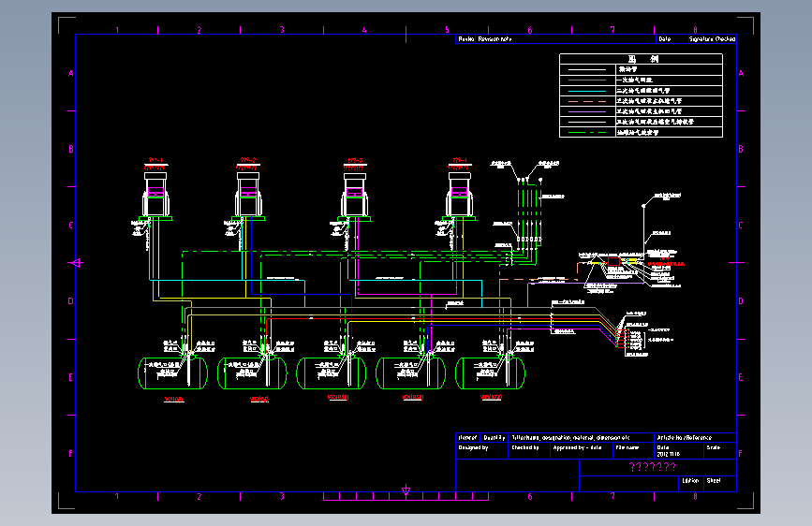Click the magenta center marker on bottom border

click(x=406, y=489)
